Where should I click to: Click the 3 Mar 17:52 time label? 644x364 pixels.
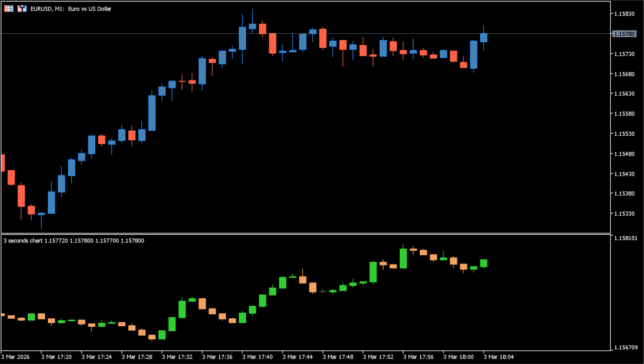[378, 357]
